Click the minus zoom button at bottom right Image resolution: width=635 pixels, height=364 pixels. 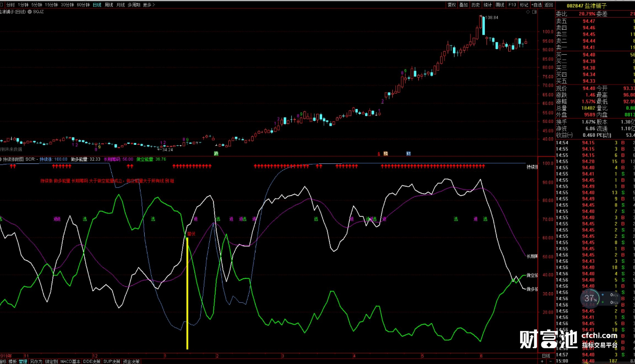click(x=550, y=361)
